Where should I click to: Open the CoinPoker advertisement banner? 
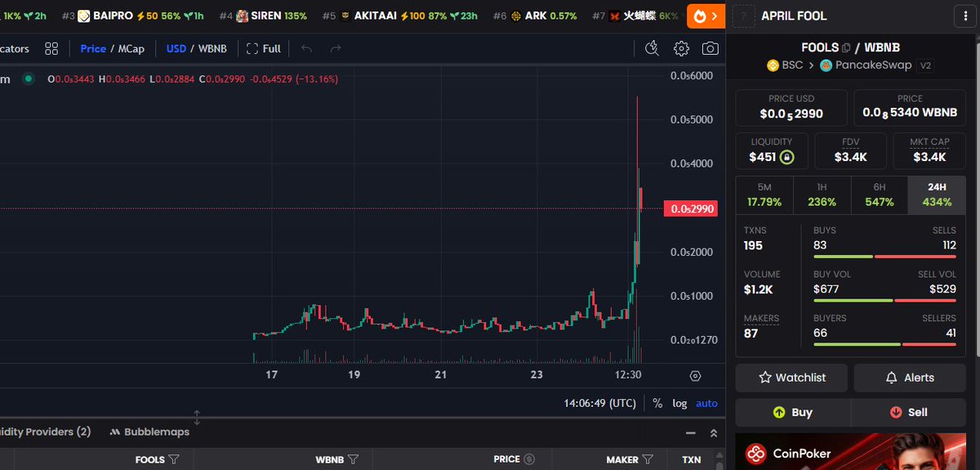tap(850, 451)
